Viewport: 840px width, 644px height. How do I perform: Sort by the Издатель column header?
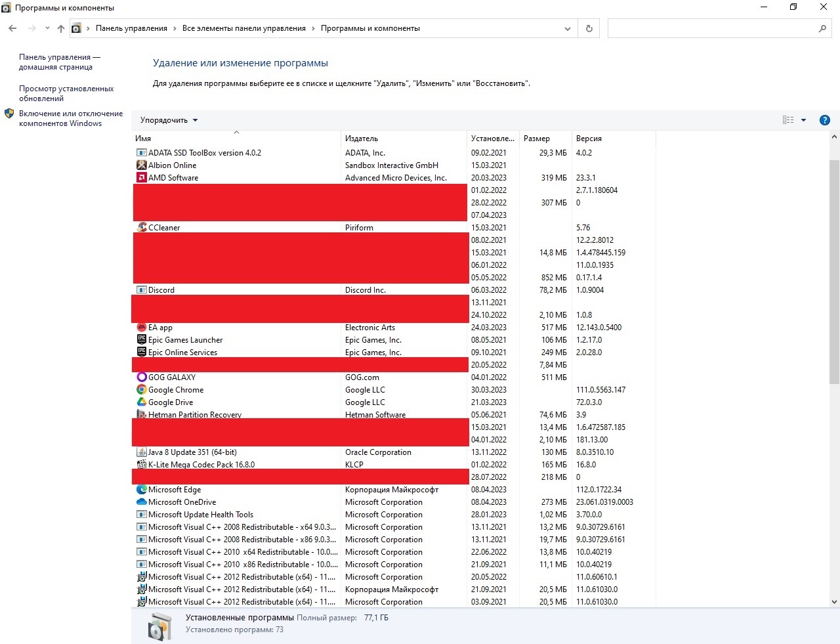click(404, 139)
